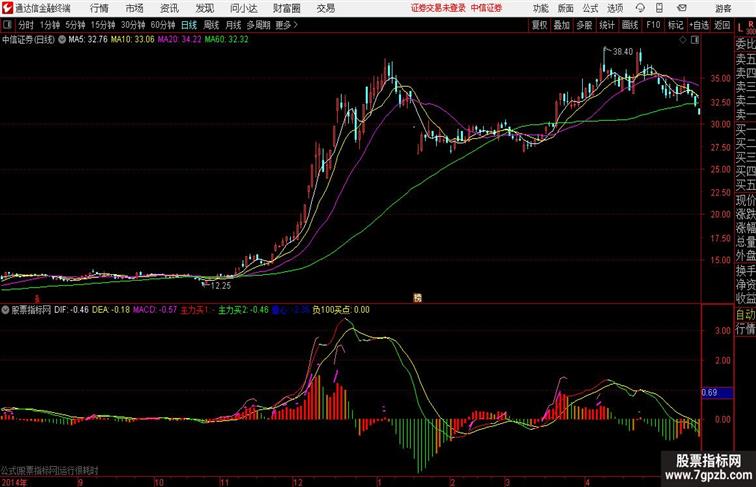Image resolution: width=756 pixels, height=487 pixels.
Task: Click the DEA: -0.18 indicator value
Action: (x=111, y=310)
